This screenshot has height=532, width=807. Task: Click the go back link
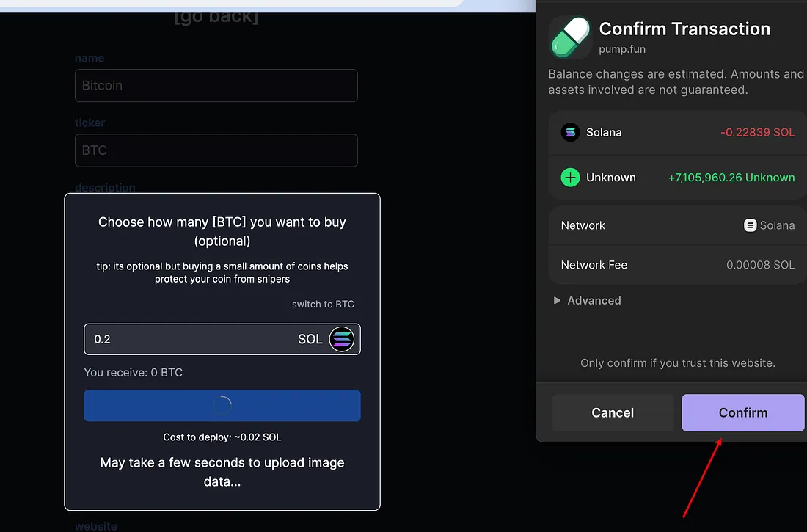216,17
